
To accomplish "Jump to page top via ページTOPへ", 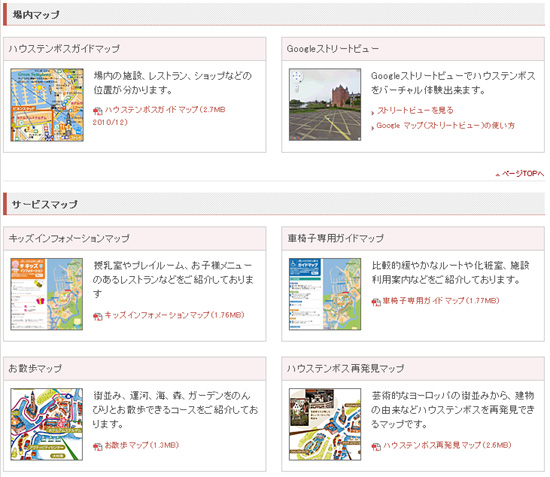I will [523, 173].
